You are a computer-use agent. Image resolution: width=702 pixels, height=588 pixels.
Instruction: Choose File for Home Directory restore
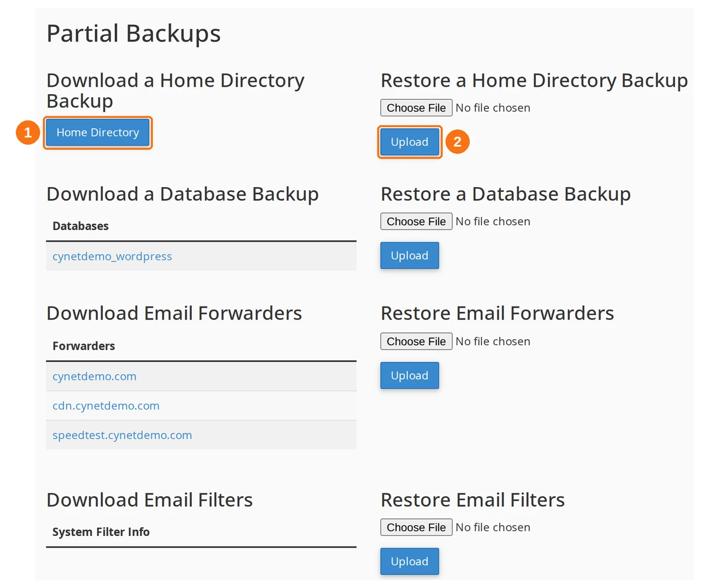(x=417, y=108)
